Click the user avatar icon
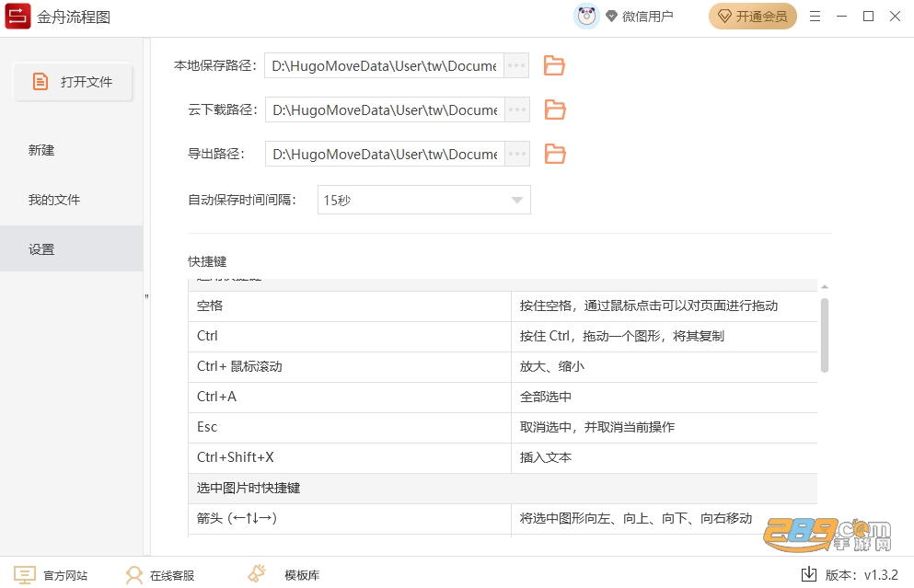Image resolution: width=914 pixels, height=588 pixels. (586, 16)
